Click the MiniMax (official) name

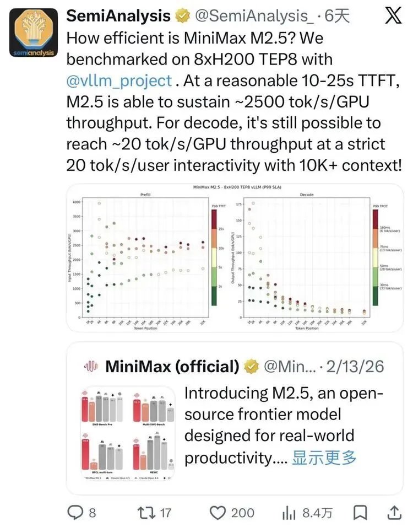click(x=172, y=366)
